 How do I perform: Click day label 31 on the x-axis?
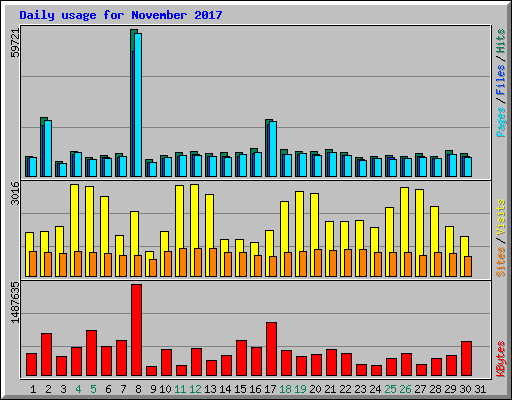coord(480,389)
